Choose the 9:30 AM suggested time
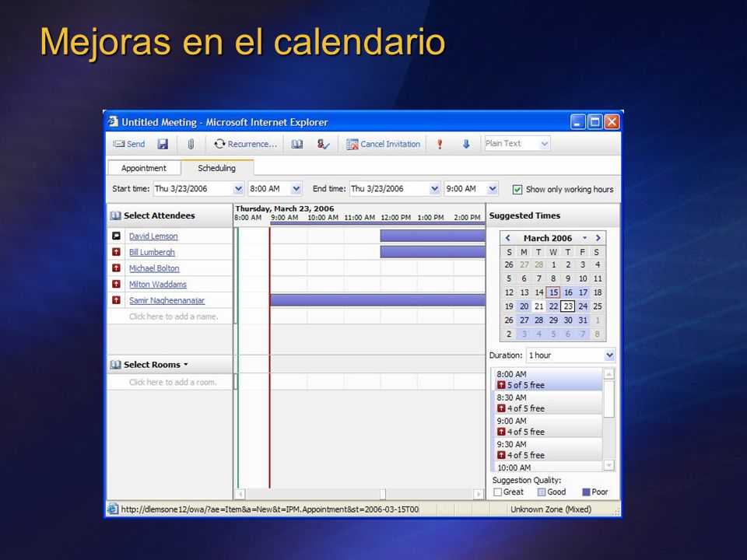 pos(548,450)
